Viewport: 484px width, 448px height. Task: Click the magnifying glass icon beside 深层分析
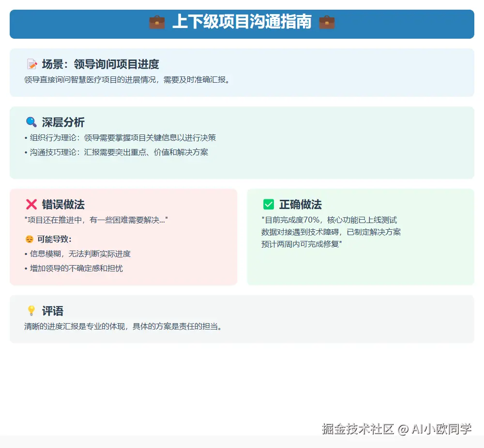(31, 122)
